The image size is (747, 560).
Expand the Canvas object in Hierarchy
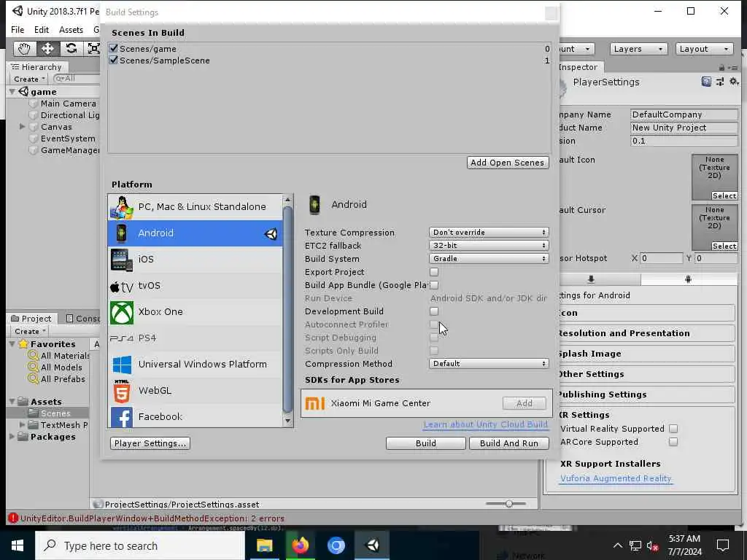pos(22,127)
